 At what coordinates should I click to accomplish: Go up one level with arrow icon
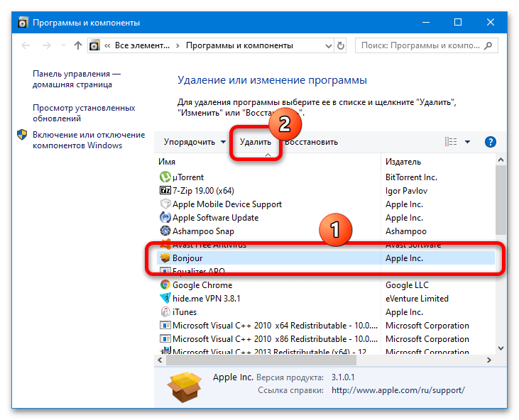(x=78, y=45)
